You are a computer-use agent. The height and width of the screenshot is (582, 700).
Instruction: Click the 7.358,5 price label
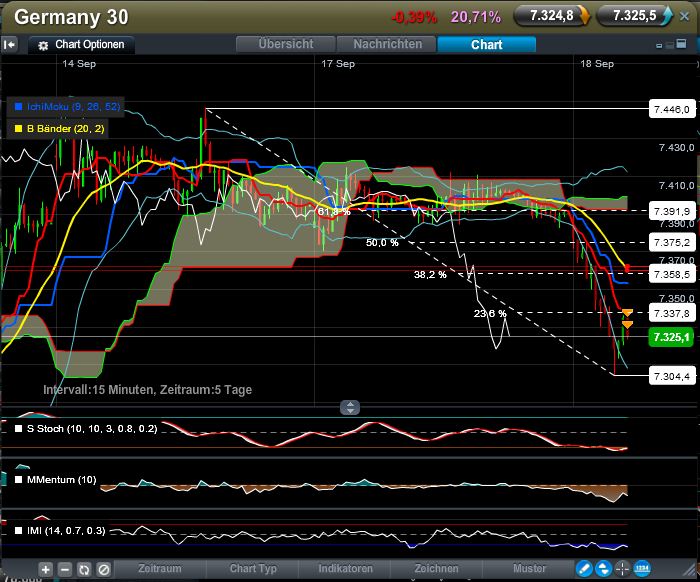(x=671, y=274)
